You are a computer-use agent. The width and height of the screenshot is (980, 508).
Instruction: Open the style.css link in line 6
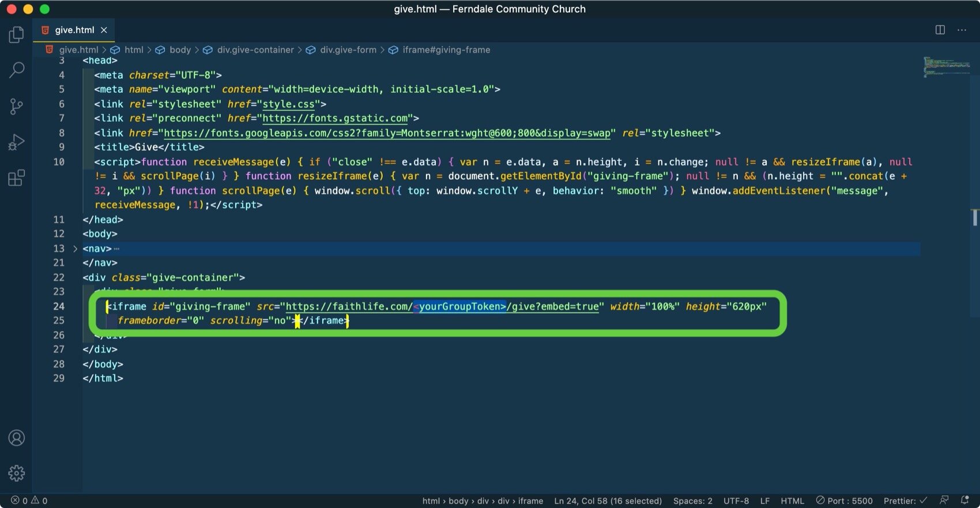tap(288, 104)
